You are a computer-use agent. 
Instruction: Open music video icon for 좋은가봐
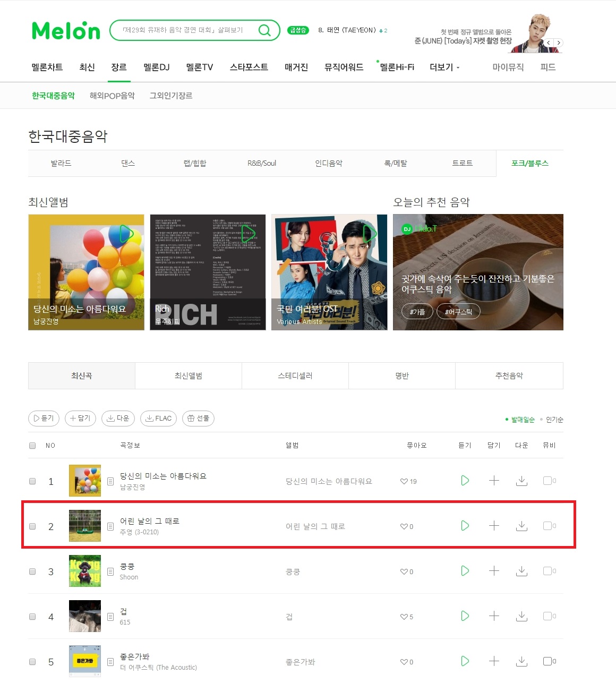click(547, 661)
